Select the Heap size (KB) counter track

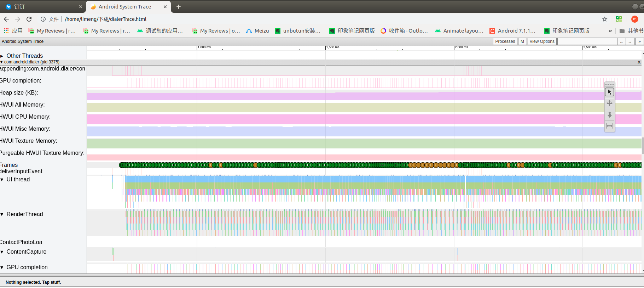pyautogui.click(x=19, y=93)
